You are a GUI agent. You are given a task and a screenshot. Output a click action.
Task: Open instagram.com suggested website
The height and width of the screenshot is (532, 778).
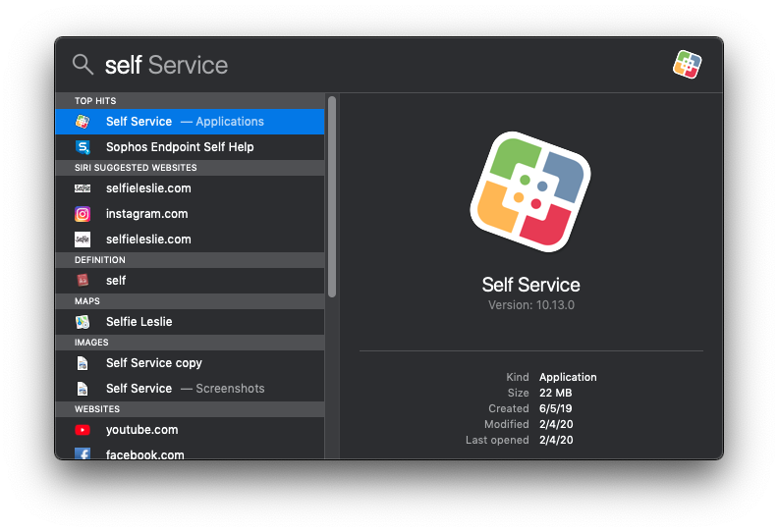pos(146,214)
